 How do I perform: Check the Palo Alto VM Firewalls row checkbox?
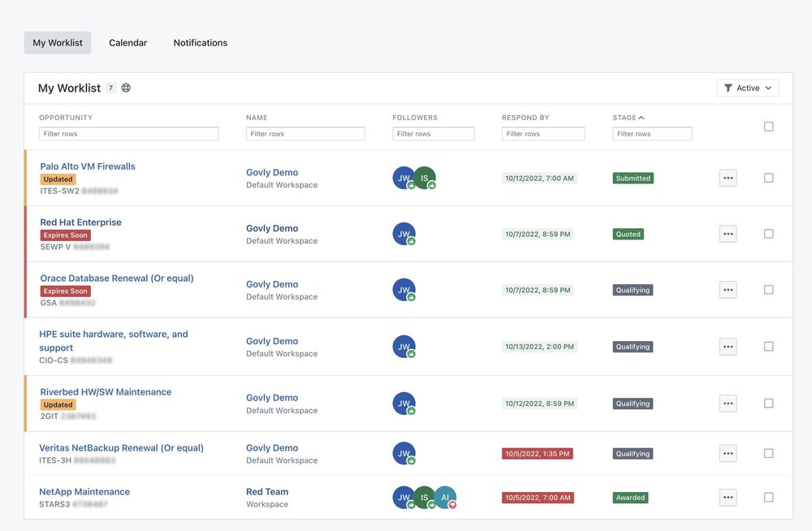point(768,178)
